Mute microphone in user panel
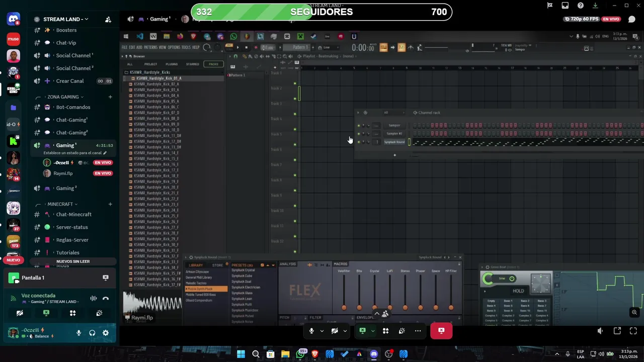Screen dimensions: 644x362 78,333
